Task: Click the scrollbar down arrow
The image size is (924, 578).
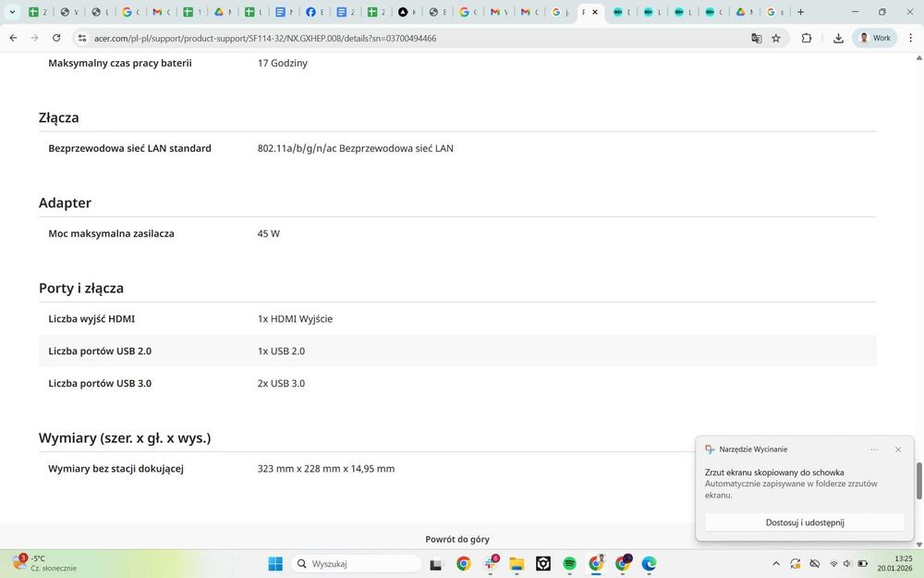Action: pos(918,545)
